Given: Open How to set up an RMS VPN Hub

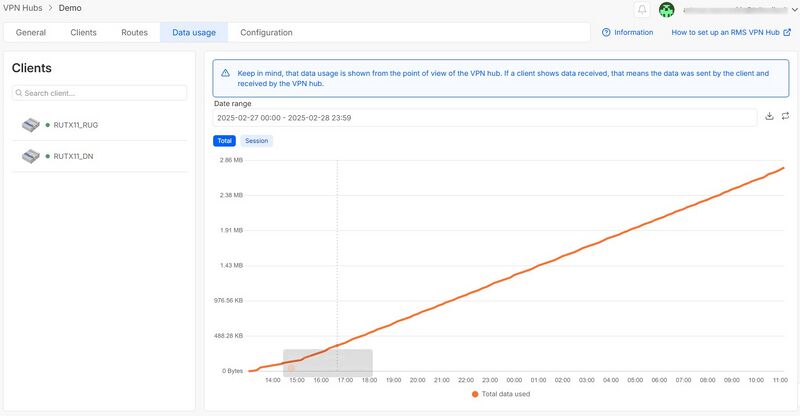Looking at the screenshot, I should [x=725, y=32].
